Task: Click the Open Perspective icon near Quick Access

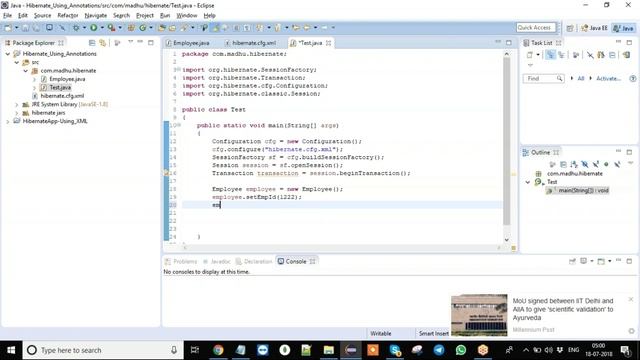Action: (x=570, y=28)
